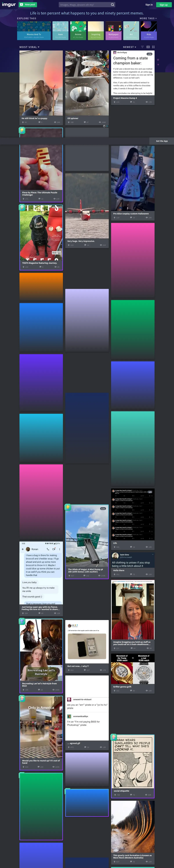Click the New post button
Screen dimensions: 174x868
28,5
